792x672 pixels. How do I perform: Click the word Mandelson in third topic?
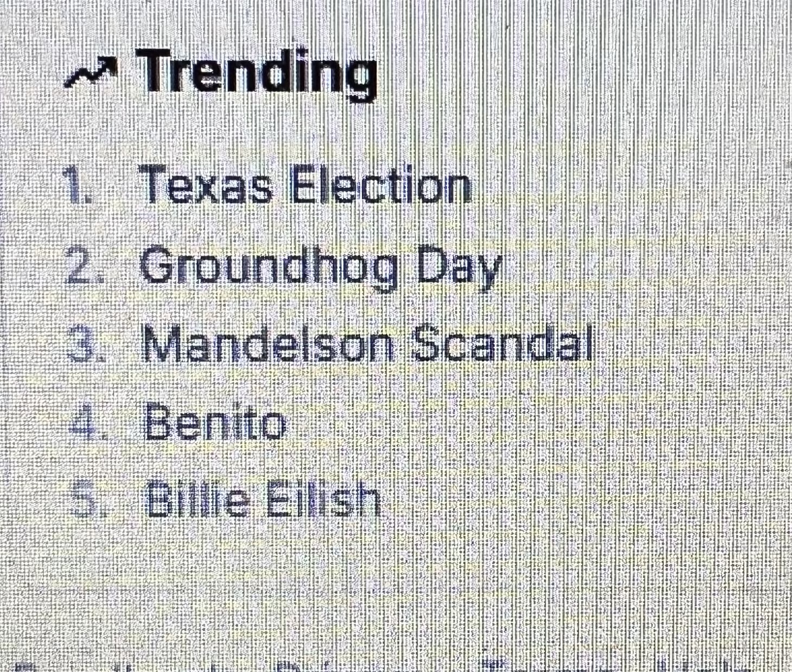(268, 344)
